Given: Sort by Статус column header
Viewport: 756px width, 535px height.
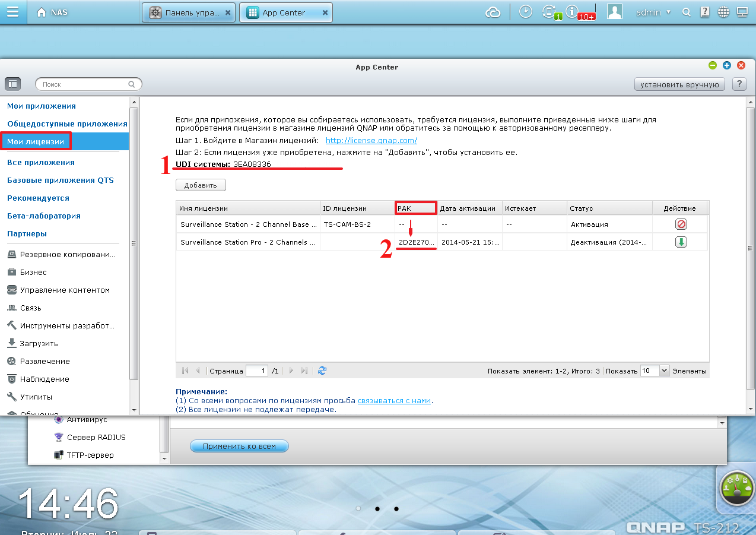Looking at the screenshot, I should [x=609, y=208].
